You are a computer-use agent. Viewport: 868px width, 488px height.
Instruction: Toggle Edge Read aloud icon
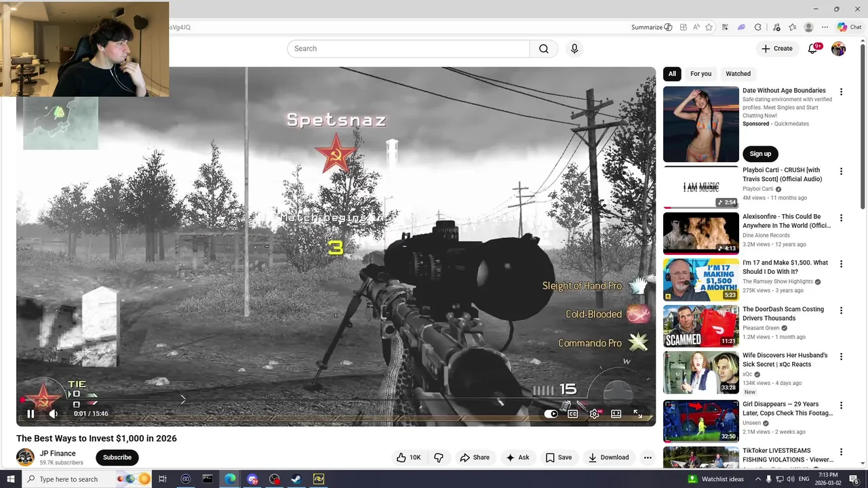696,27
